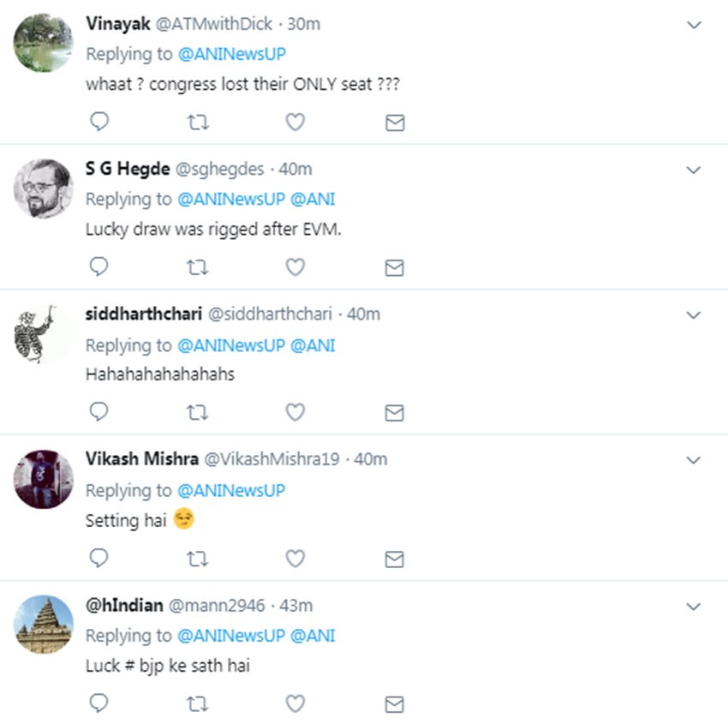Message Vikash Mishra's tweet via envelope icon
The image size is (728, 724).
point(394,559)
